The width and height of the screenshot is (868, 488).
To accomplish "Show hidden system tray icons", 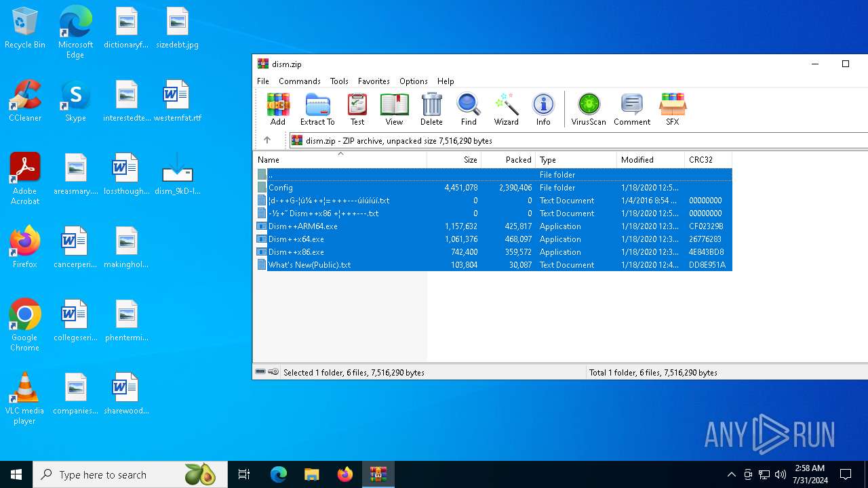I will tap(731, 474).
